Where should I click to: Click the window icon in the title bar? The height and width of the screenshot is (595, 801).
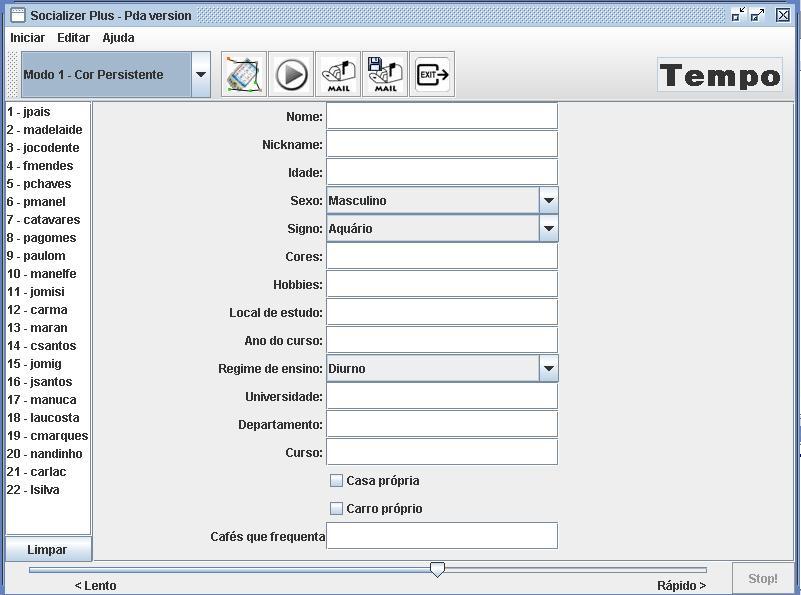pos(18,15)
